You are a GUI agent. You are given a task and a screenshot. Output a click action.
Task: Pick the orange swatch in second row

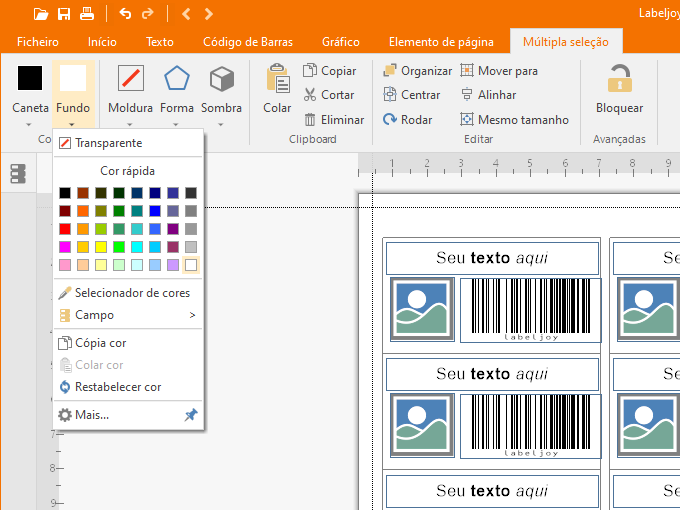[83, 211]
